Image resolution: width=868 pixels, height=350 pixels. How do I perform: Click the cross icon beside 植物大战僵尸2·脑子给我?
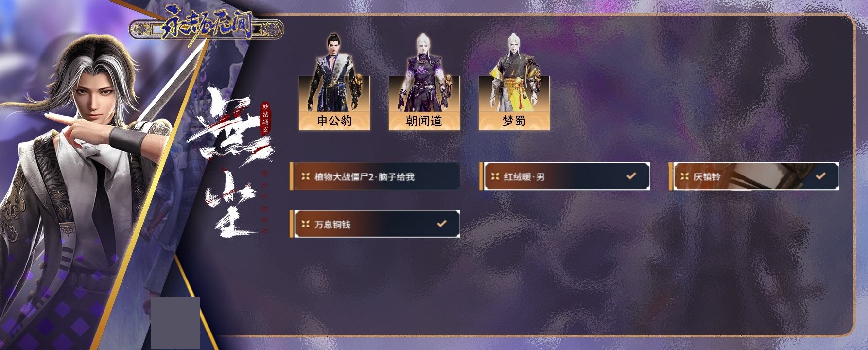pos(305,176)
